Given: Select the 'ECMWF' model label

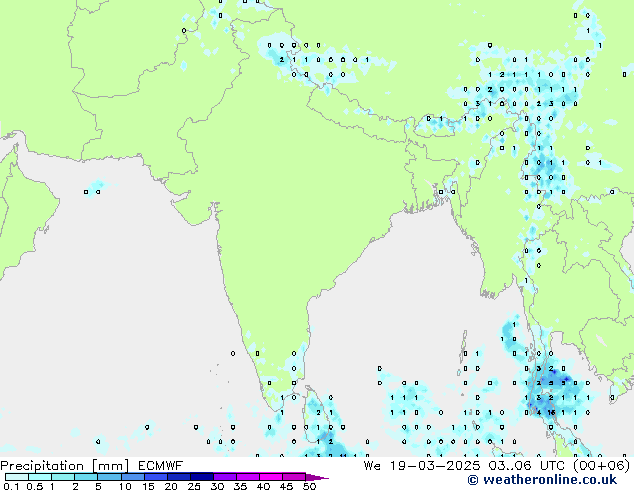Looking at the screenshot, I should tap(161, 466).
